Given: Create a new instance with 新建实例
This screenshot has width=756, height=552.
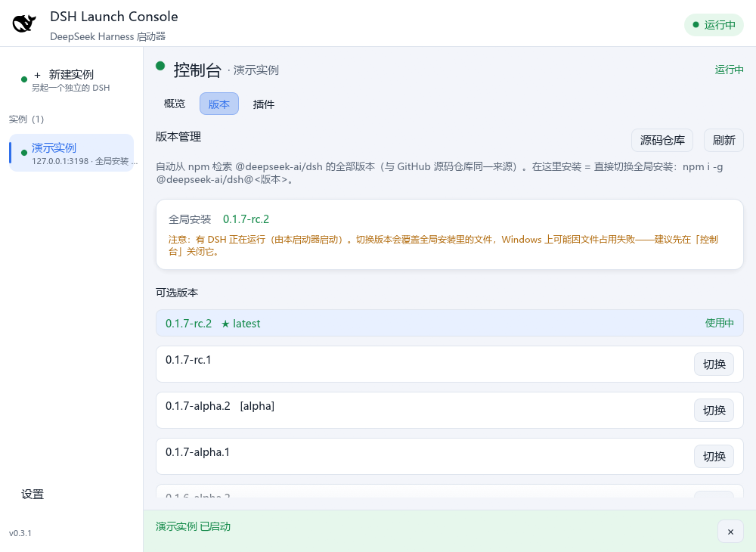Looking at the screenshot, I should (x=71, y=80).
